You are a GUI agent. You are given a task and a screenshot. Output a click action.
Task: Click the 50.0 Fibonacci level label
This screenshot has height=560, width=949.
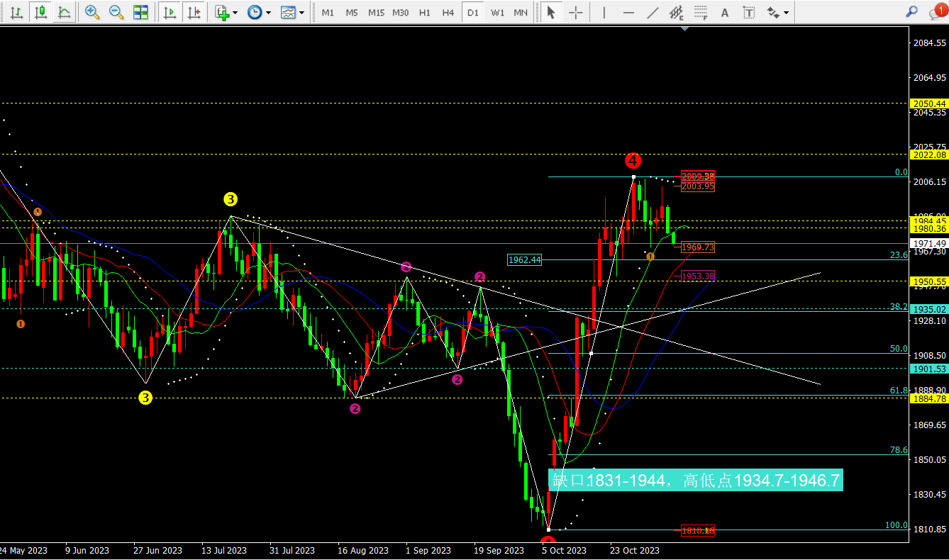click(x=899, y=348)
